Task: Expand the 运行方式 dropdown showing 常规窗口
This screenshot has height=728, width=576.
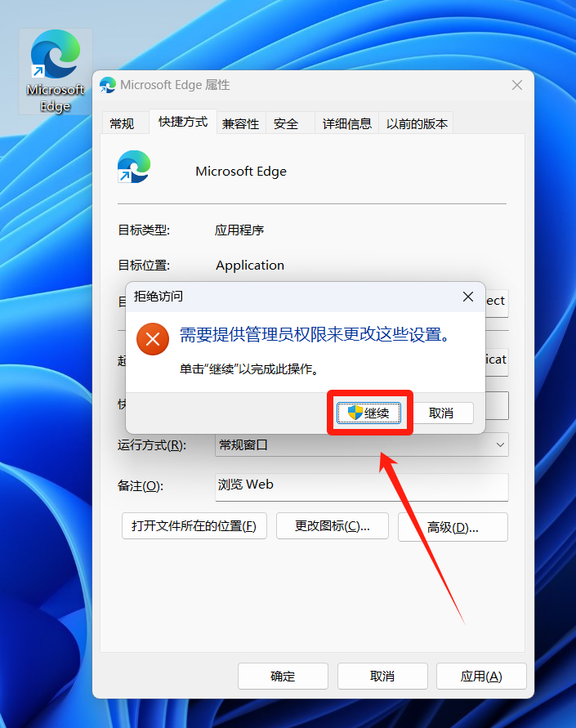Action: [x=361, y=445]
